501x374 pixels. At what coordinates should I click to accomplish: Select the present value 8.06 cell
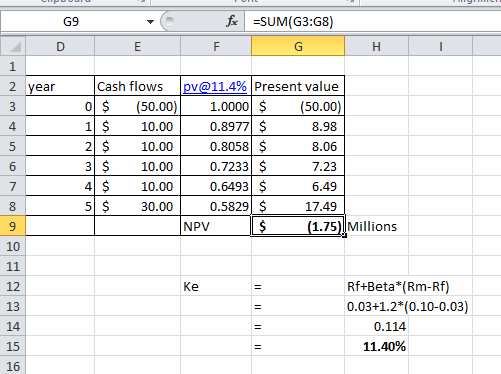tap(298, 146)
